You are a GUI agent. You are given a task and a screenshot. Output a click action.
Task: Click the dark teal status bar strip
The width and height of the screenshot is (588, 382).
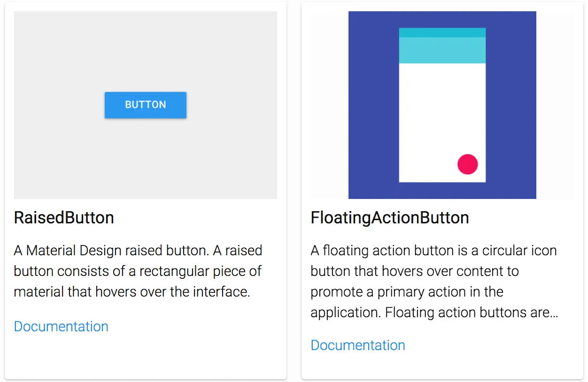click(x=442, y=32)
